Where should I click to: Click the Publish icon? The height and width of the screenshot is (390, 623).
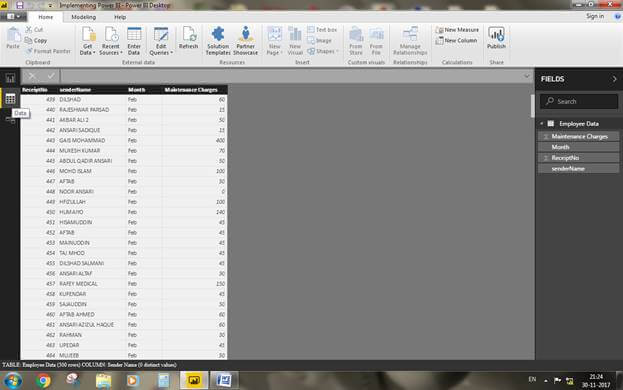pyautogui.click(x=496, y=35)
